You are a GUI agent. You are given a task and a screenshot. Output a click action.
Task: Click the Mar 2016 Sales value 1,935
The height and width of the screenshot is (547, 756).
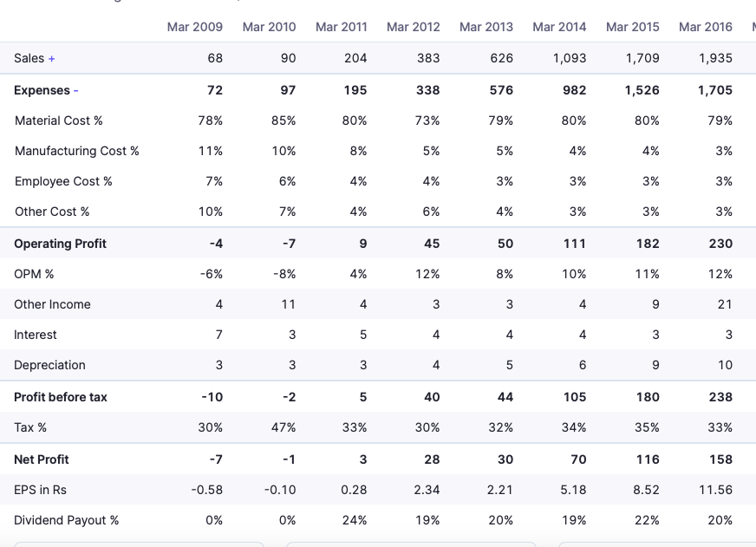[x=715, y=58]
